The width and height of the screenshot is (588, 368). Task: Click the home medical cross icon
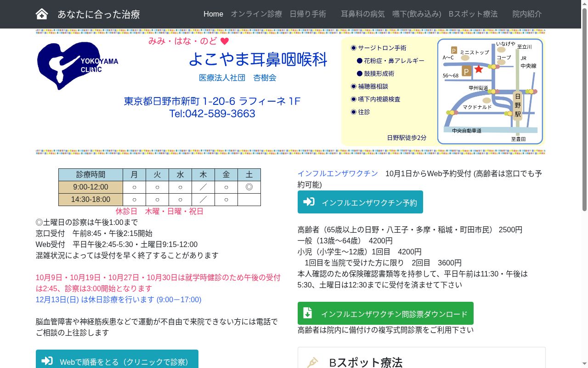click(42, 14)
